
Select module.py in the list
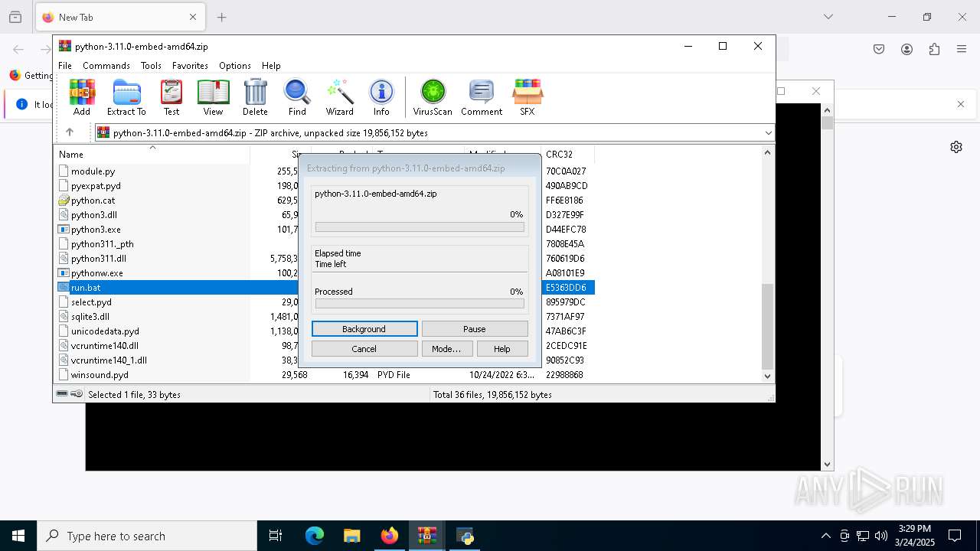93,171
